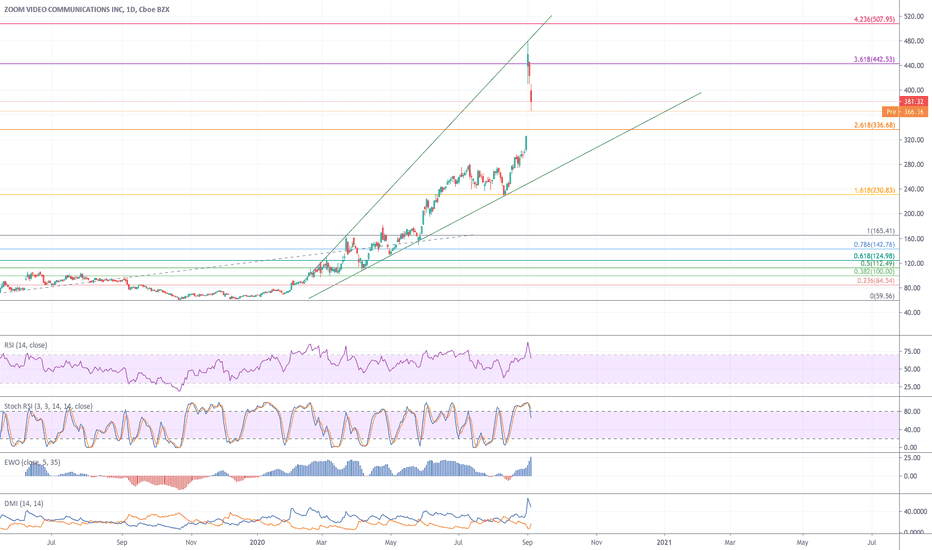Select the 0.382(100.00) Fibonacci level label
The width and height of the screenshot is (932, 550).
pyautogui.click(x=874, y=271)
